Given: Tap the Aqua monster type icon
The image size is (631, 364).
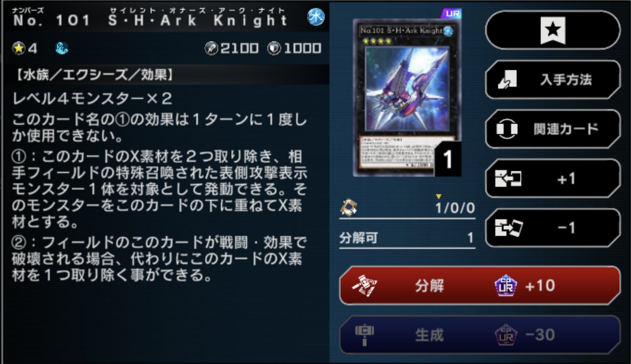Looking at the screenshot, I should (x=62, y=48).
